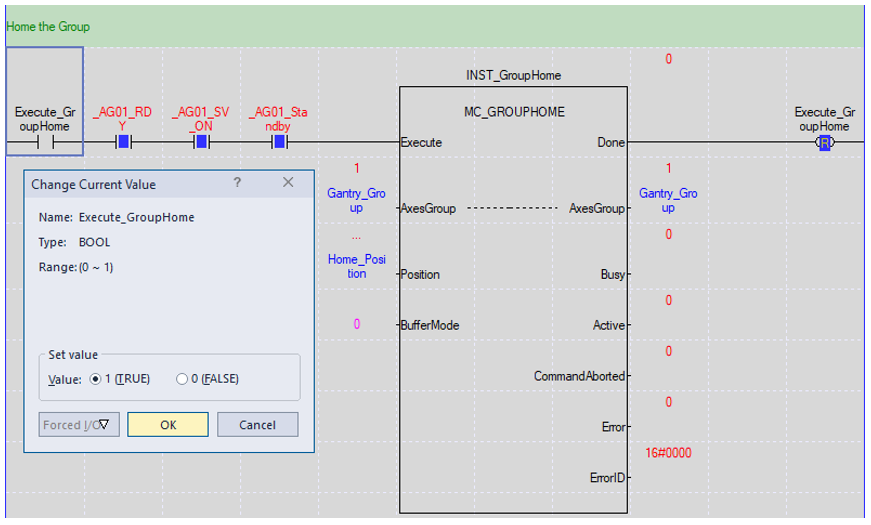Viewport: 871px width, 525px height.
Task: Click the _AG01_Standby contact
Action: coord(279,142)
